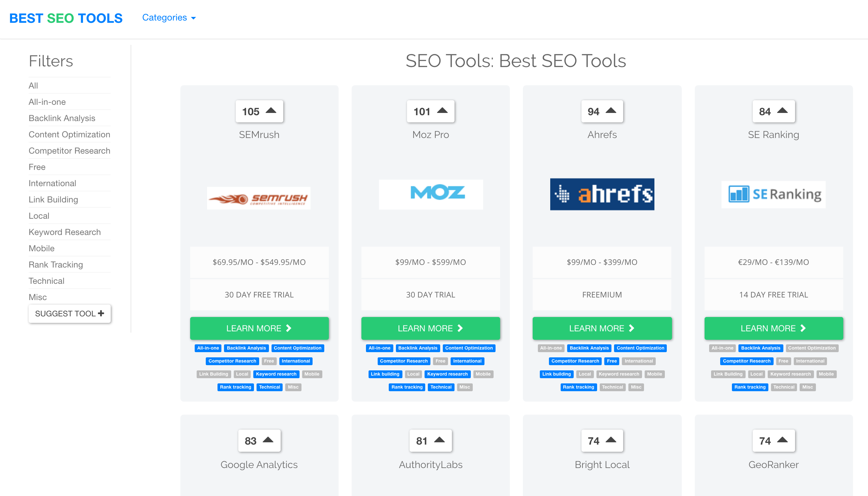Click the SEMrush logo image
Screen dimensions: 868x496
[259, 198]
